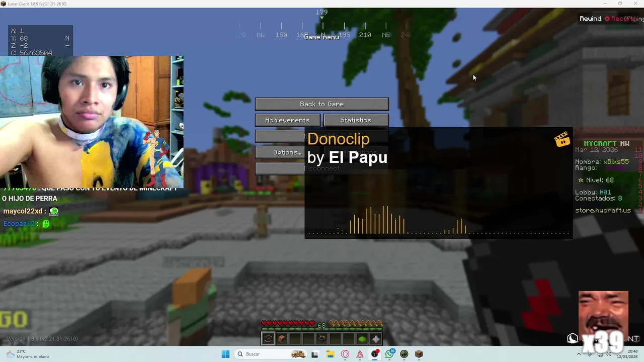This screenshot has height=362, width=644.
Task: Select the compass item in first hotbar slot
Action: click(x=268, y=339)
